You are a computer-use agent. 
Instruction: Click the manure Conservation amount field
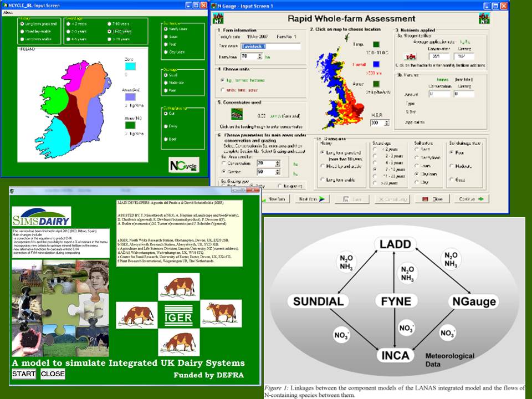coord(439,94)
